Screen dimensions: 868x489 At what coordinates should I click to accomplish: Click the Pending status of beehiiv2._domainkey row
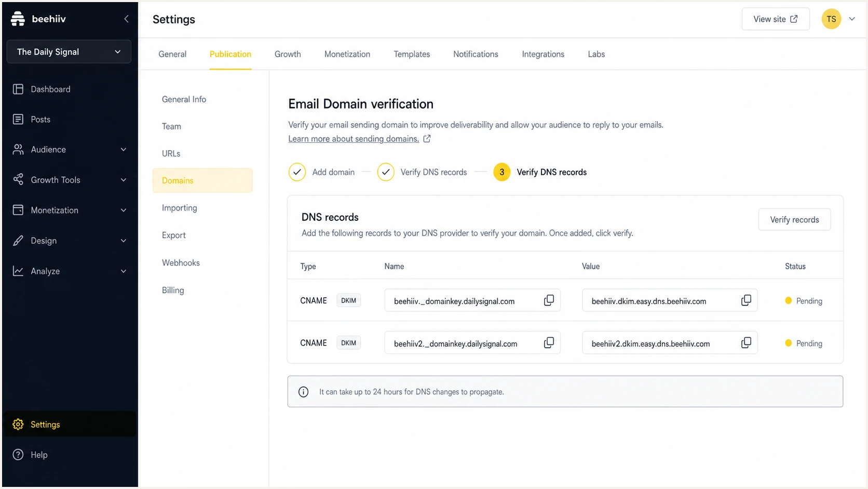804,343
